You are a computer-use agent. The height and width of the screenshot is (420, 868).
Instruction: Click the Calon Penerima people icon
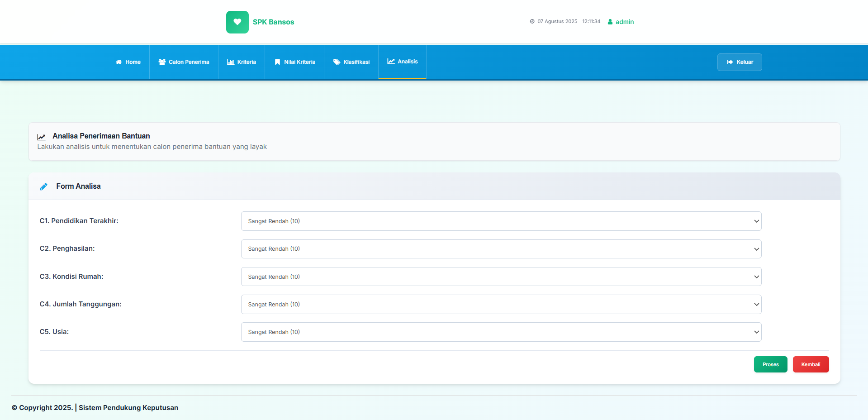pos(162,62)
